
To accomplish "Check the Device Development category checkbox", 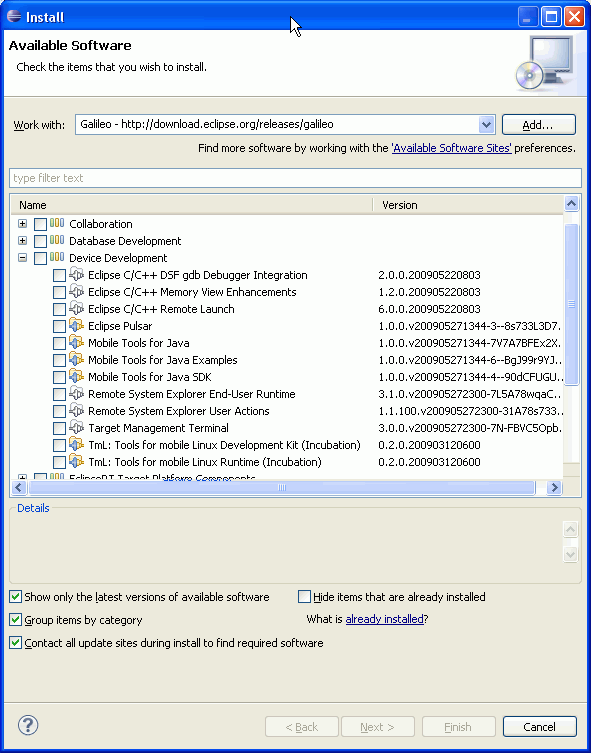I will (40, 258).
